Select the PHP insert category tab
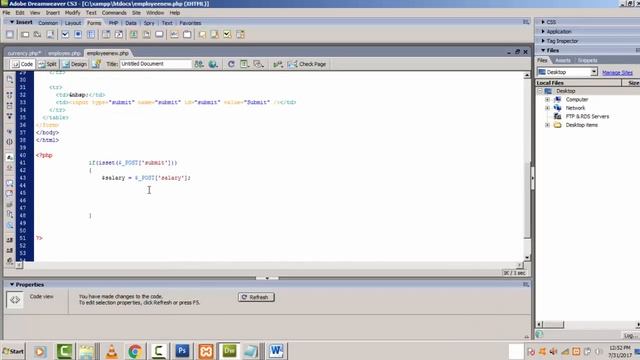The image size is (640, 360). point(113,23)
